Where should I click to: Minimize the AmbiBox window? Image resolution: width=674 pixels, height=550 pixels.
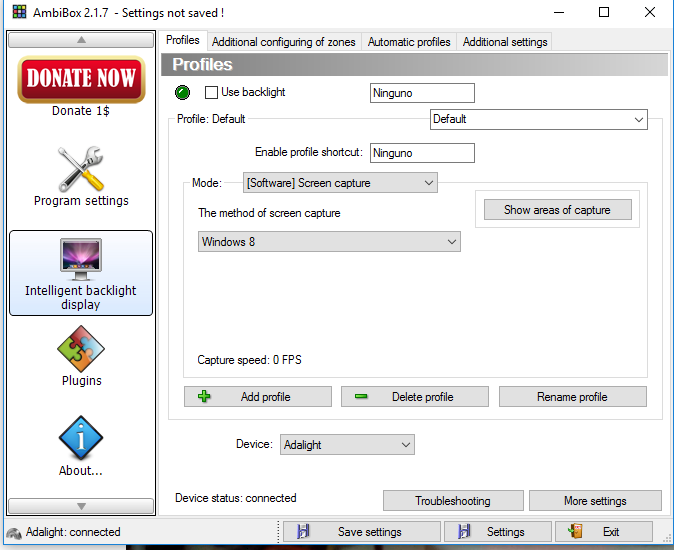tap(559, 12)
